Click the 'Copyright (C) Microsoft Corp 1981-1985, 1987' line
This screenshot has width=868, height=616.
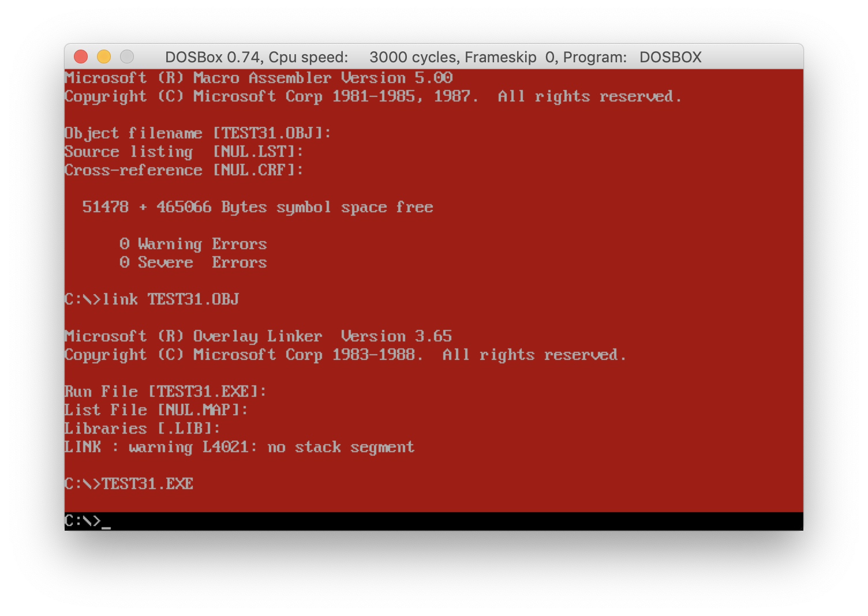click(373, 96)
